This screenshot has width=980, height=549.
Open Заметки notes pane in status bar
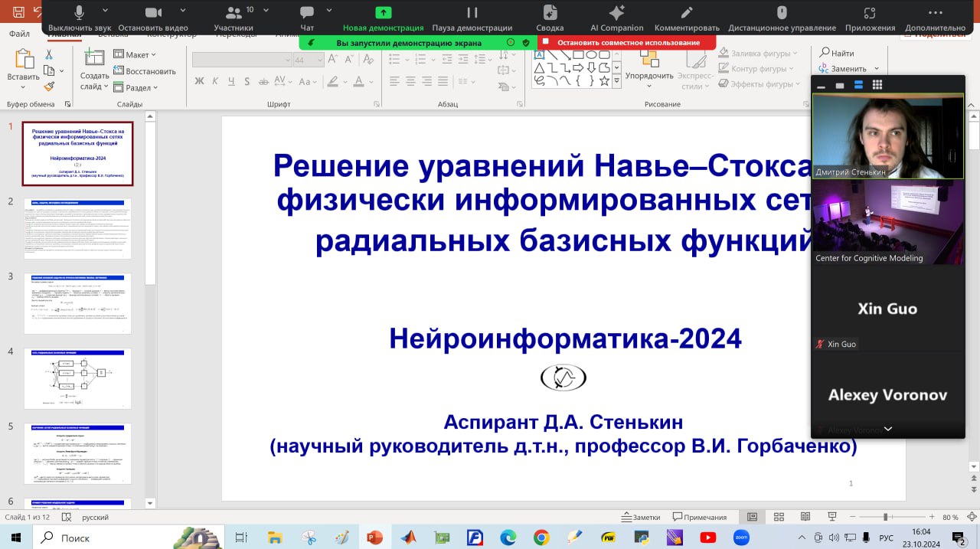[x=641, y=518]
